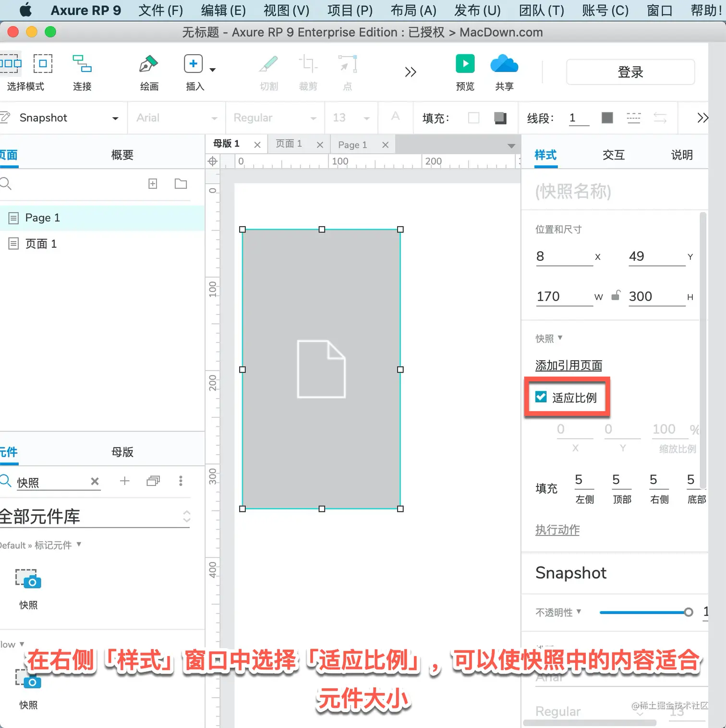Close the Page 1 canvas tab
This screenshot has height=728, width=726.
(385, 145)
